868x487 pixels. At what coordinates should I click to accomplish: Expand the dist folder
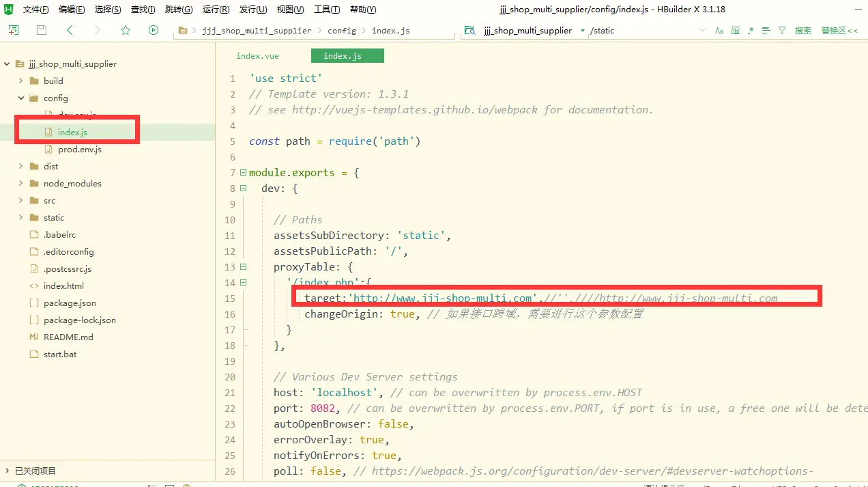tap(21, 167)
